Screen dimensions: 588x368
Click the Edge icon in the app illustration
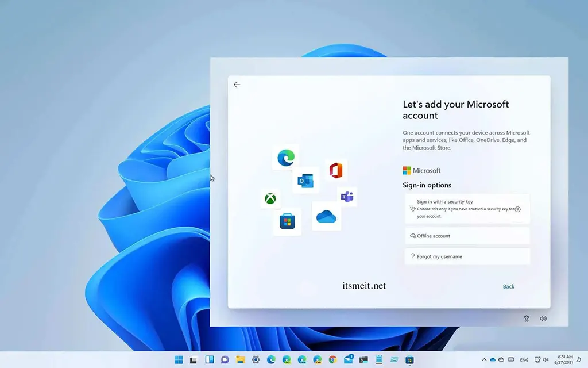tap(285, 158)
